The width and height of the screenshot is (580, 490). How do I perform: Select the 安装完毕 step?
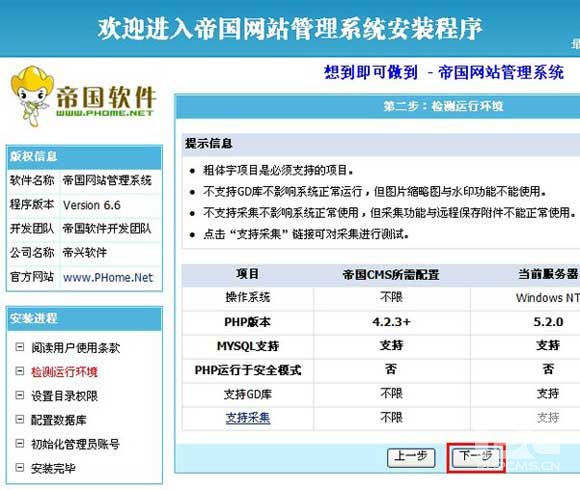pyautogui.click(x=53, y=468)
